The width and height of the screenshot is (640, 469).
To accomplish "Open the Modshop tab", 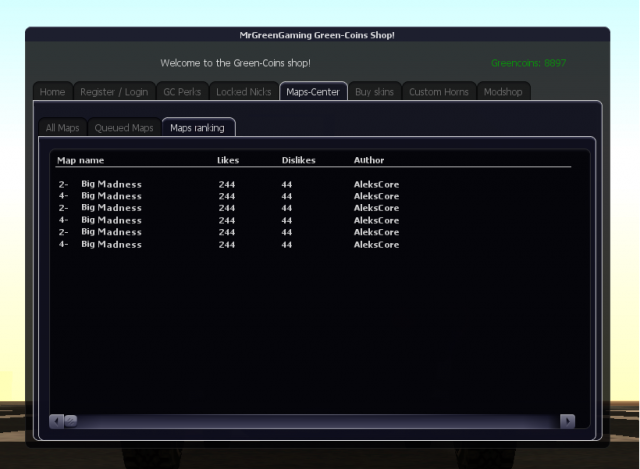I will pos(504,92).
